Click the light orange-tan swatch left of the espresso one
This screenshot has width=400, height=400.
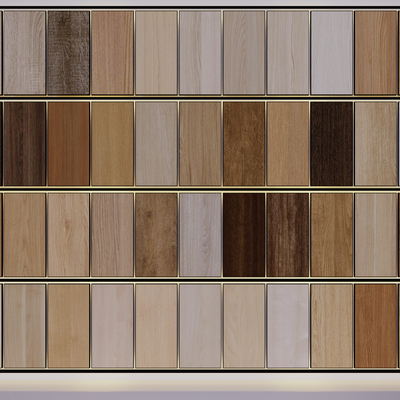[288, 144]
